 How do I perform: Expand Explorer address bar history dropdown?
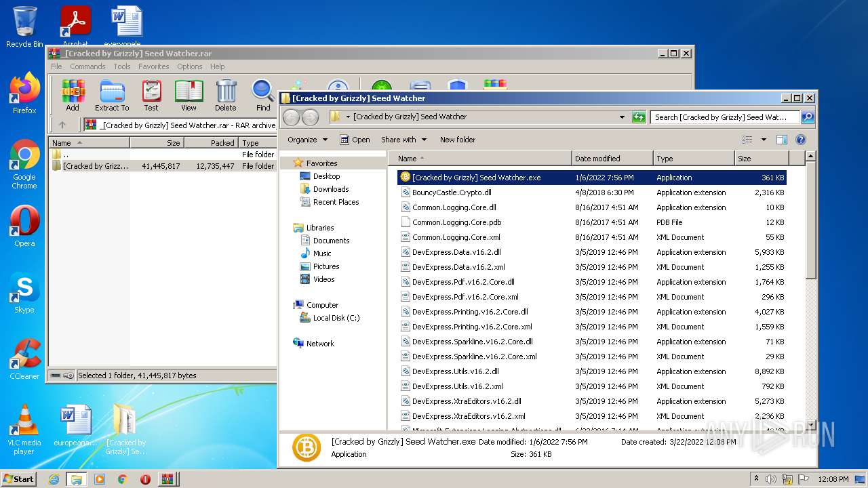[x=622, y=117]
